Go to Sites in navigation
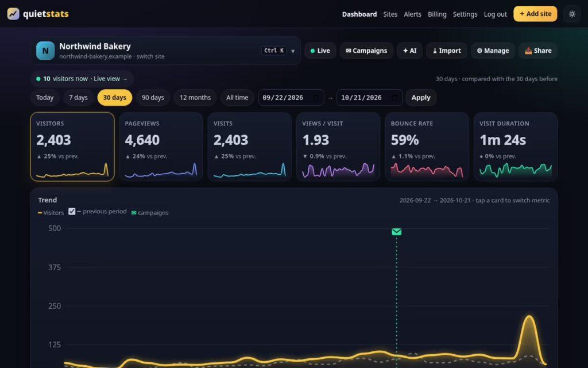 (x=390, y=14)
